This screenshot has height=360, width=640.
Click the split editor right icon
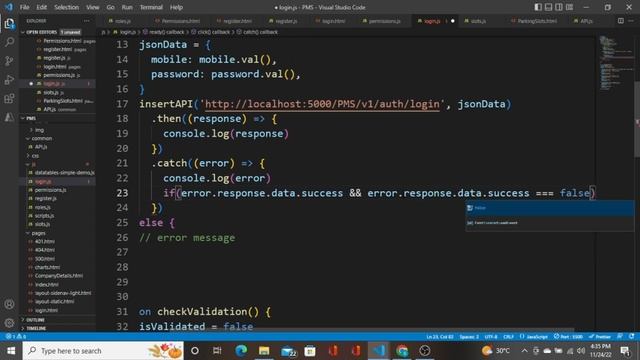(x=621, y=21)
